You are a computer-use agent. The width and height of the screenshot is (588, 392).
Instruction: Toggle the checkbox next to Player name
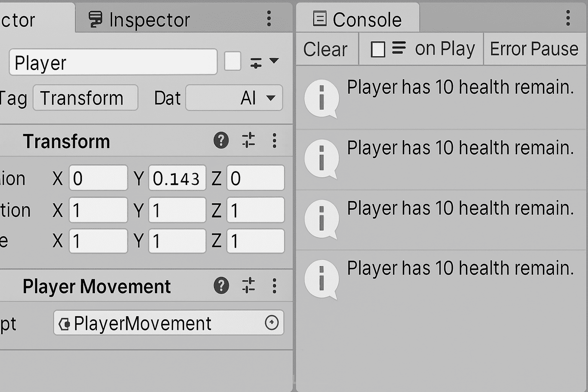232,61
